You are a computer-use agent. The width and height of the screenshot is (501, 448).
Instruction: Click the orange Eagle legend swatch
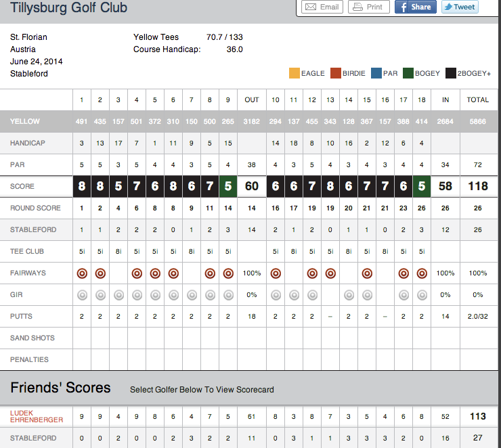pyautogui.click(x=295, y=73)
